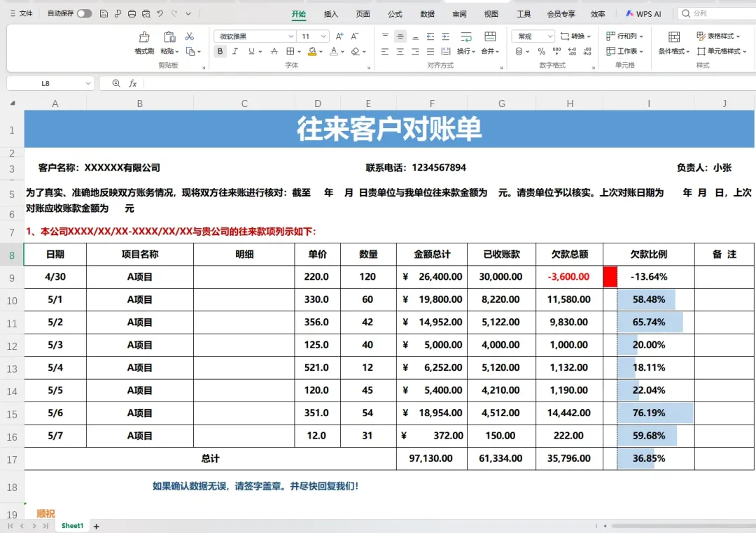This screenshot has width=756, height=533.
Task: Toggle Bold formatting
Action: pyautogui.click(x=220, y=51)
